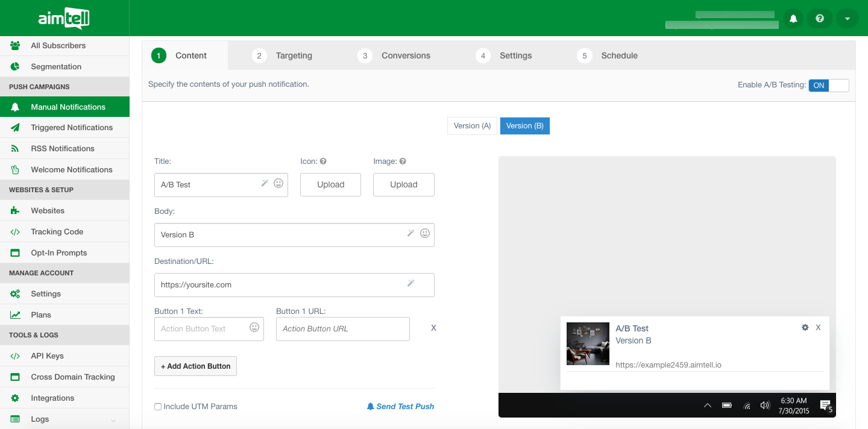This screenshot has width=868, height=429.
Task: Open emoji picker for Button 1 Text
Action: [254, 327]
